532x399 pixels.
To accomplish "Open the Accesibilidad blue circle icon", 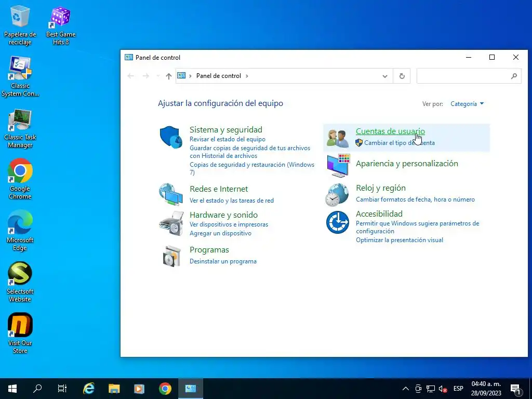I will [338, 222].
